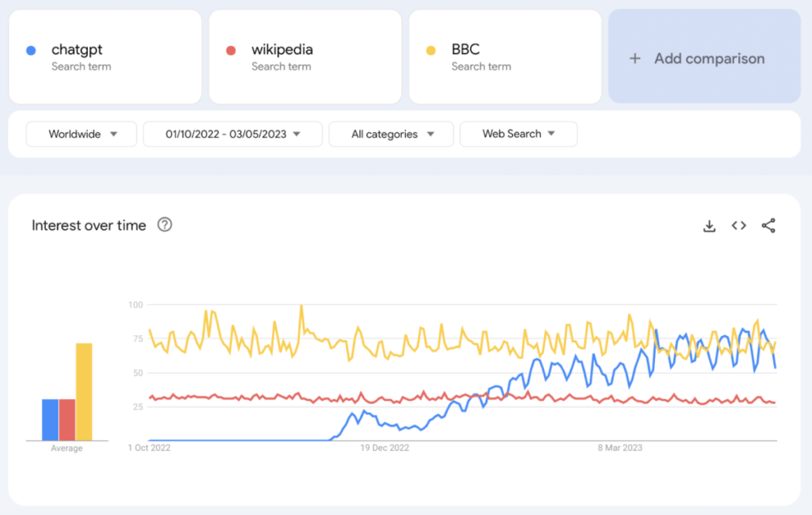Download the trend data as CSV

tap(709, 226)
